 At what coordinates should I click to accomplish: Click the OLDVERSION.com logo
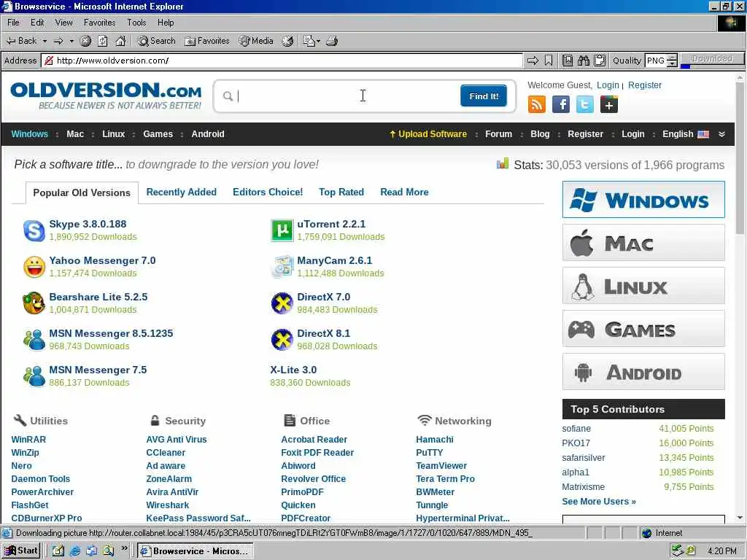pos(106,96)
